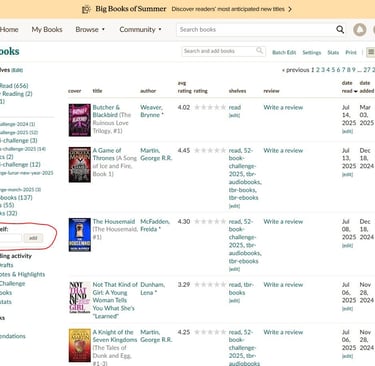
Task: Go to page 5 of book list
Action: [x=333, y=70]
